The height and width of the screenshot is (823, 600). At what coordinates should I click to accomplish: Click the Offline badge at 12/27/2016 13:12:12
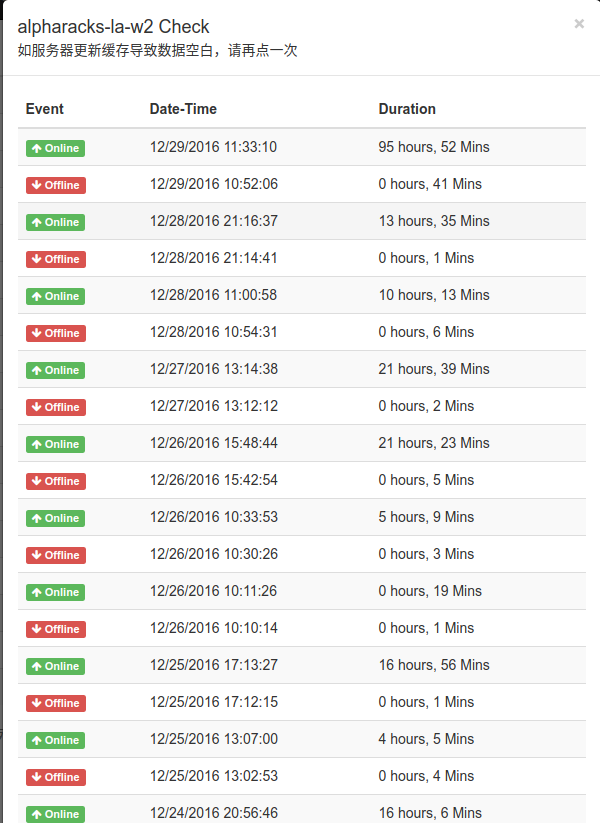coord(56,407)
